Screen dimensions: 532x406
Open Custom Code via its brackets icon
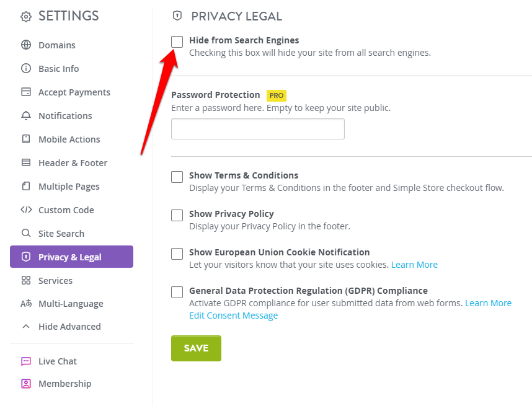(26, 210)
